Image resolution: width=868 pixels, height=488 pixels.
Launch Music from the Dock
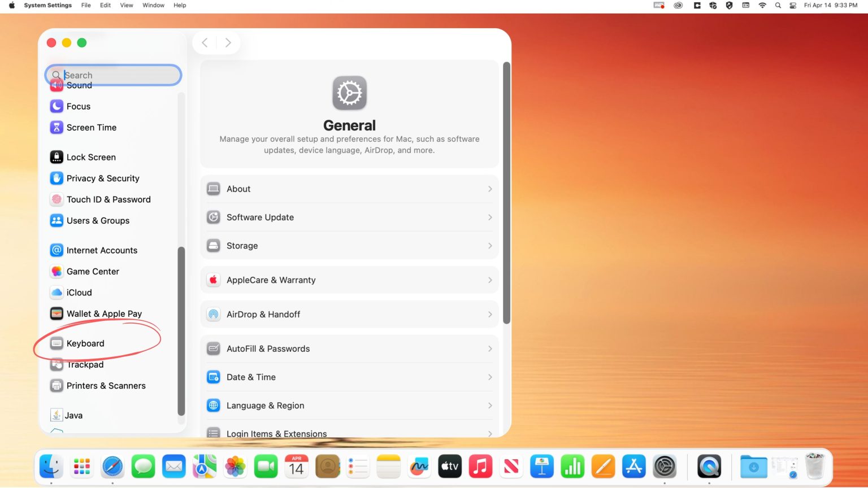pos(480,466)
